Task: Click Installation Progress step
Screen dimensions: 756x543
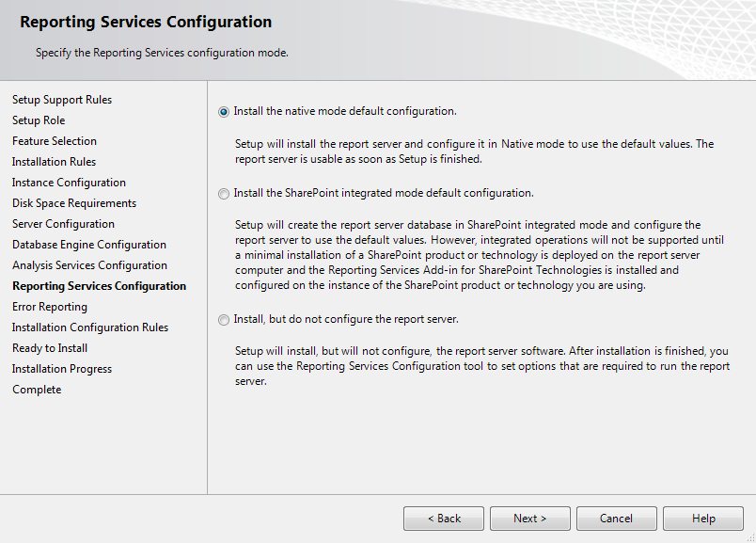Action: tap(62, 369)
